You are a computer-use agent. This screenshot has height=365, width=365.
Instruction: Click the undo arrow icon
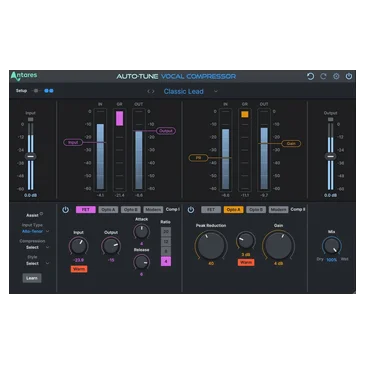pyautogui.click(x=310, y=76)
